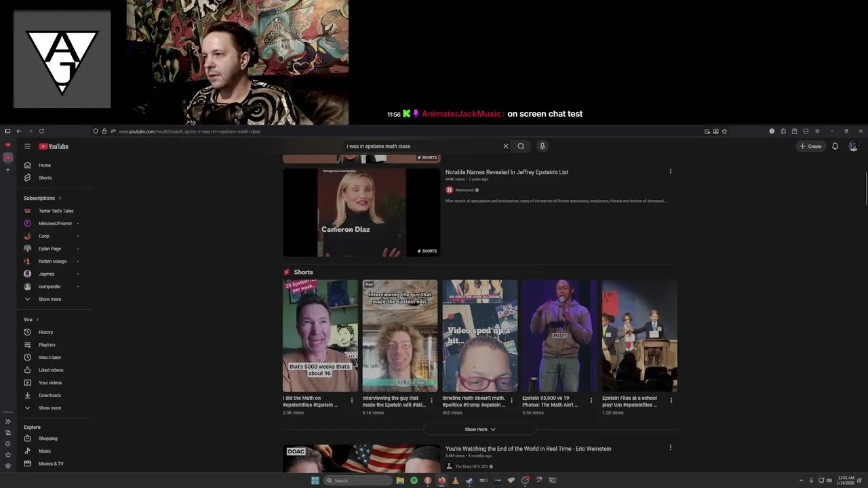
Task: Expand Shorts shelf with Show more
Action: [x=480, y=429]
